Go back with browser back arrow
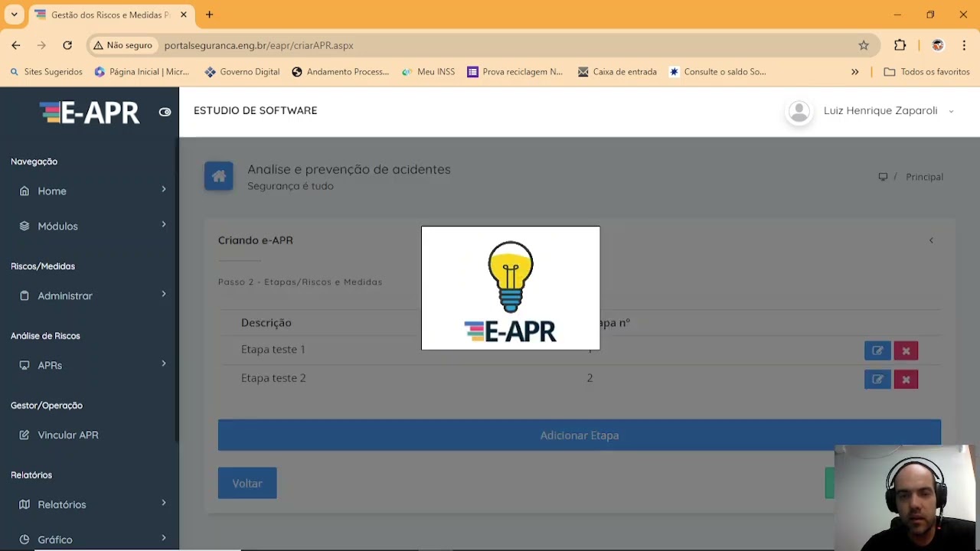980x551 pixels. pyautogui.click(x=16, y=45)
